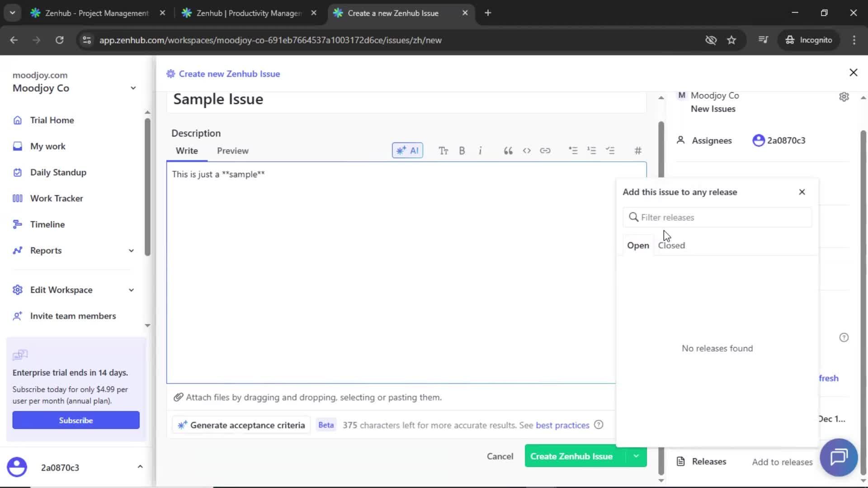Open the Create Zenhub Issue dropdown arrow
The width and height of the screenshot is (868, 488).
(636, 456)
